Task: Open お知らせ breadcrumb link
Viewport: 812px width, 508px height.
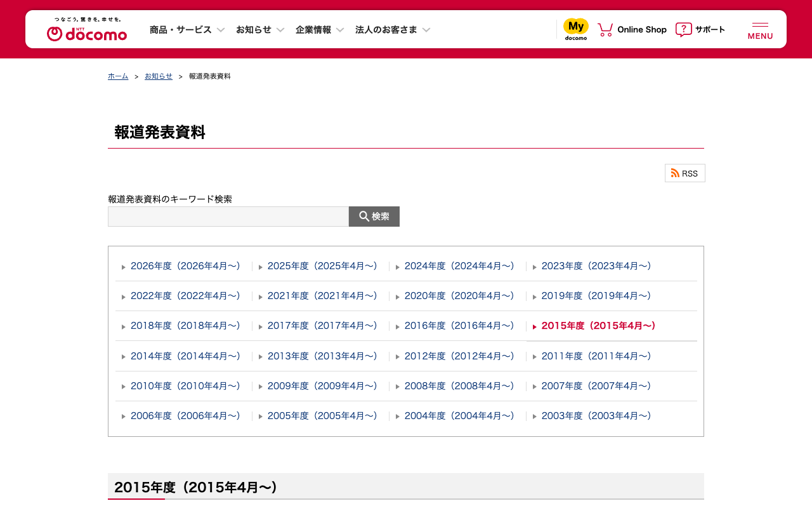Action: [159, 76]
